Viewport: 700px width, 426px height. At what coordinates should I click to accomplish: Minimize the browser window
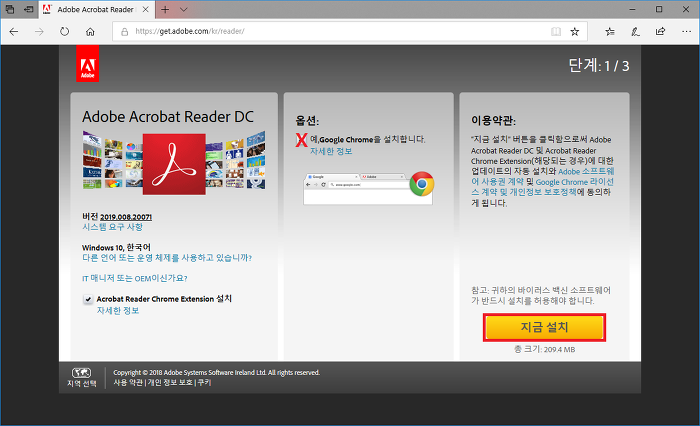point(632,9)
